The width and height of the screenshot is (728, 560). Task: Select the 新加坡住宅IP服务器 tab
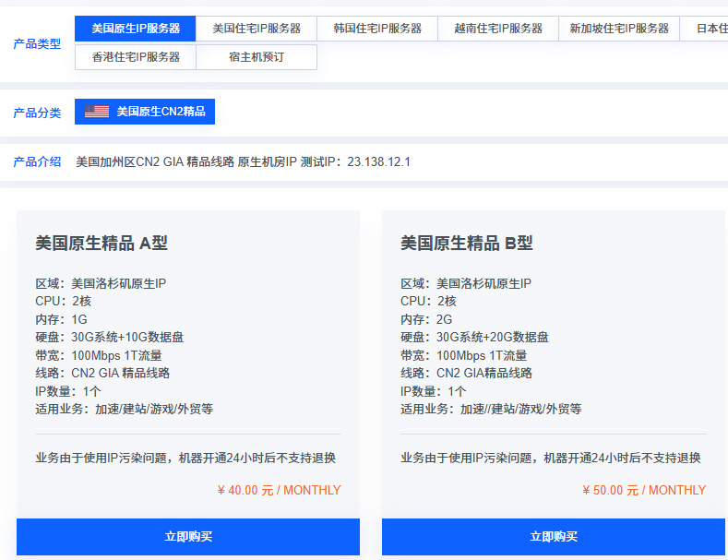[x=619, y=29]
